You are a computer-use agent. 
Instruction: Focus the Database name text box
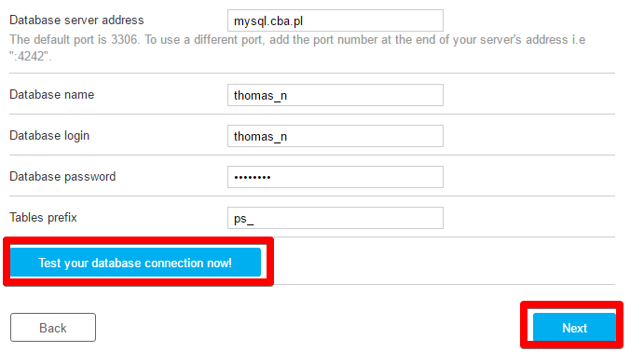(x=336, y=95)
